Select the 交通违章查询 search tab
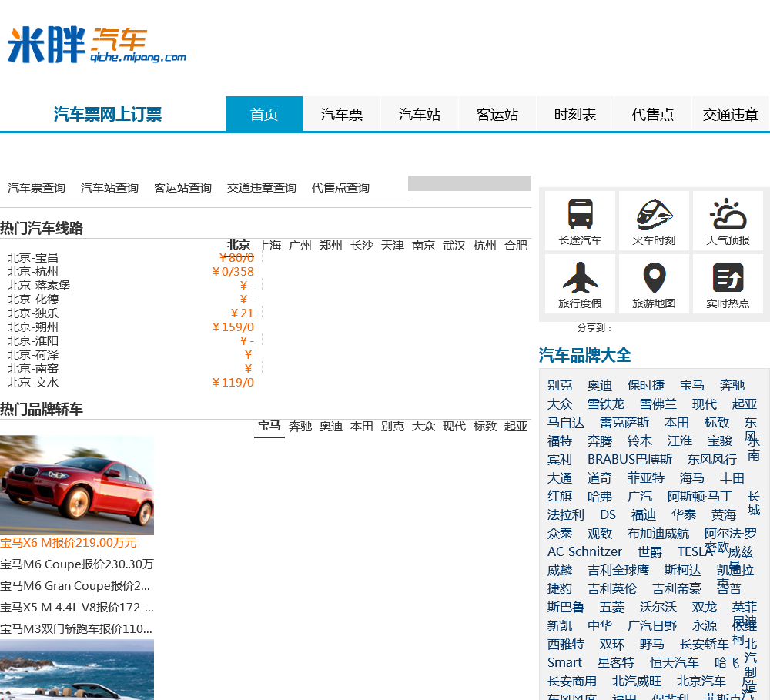 262,188
